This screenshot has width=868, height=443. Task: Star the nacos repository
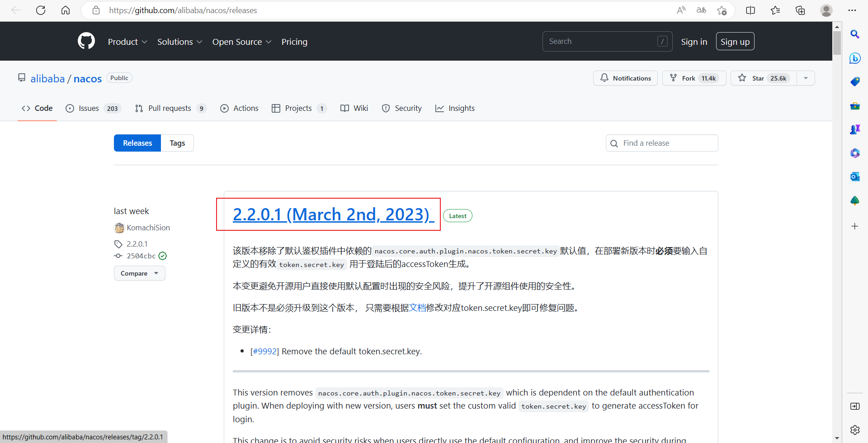click(764, 78)
